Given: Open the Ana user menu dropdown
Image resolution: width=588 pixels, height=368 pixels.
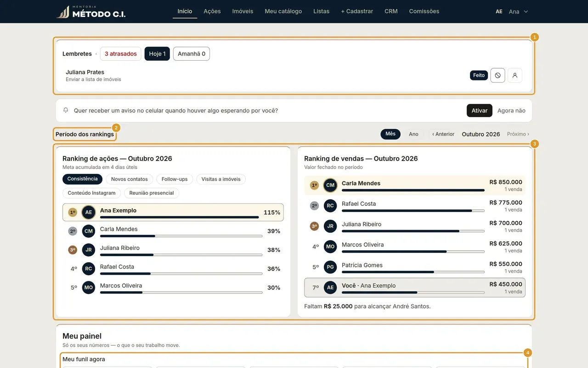Looking at the screenshot, I should [519, 11].
